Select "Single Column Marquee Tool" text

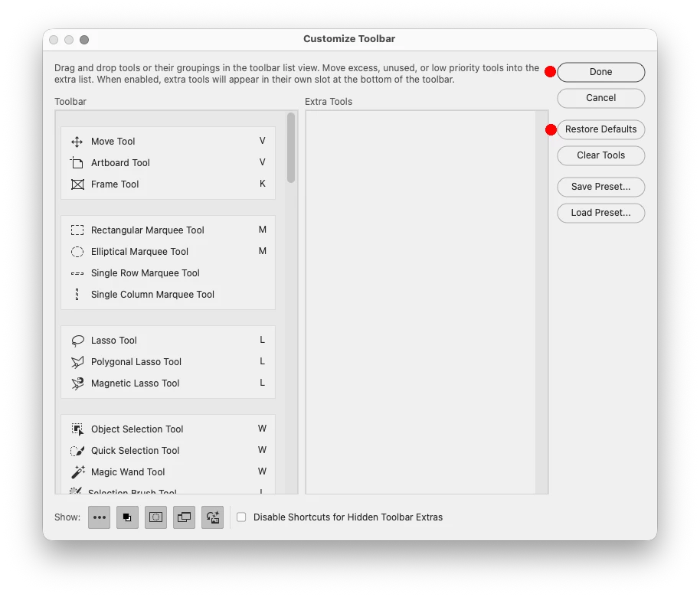(152, 295)
